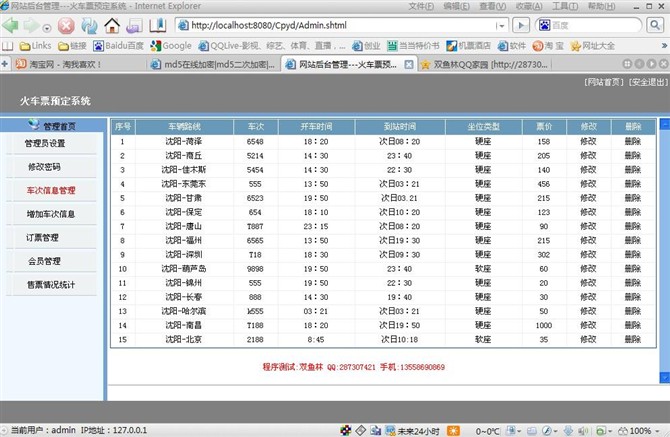Click the 网站首页 link in header
Viewport: 670px width, 437px height.
click(x=604, y=82)
